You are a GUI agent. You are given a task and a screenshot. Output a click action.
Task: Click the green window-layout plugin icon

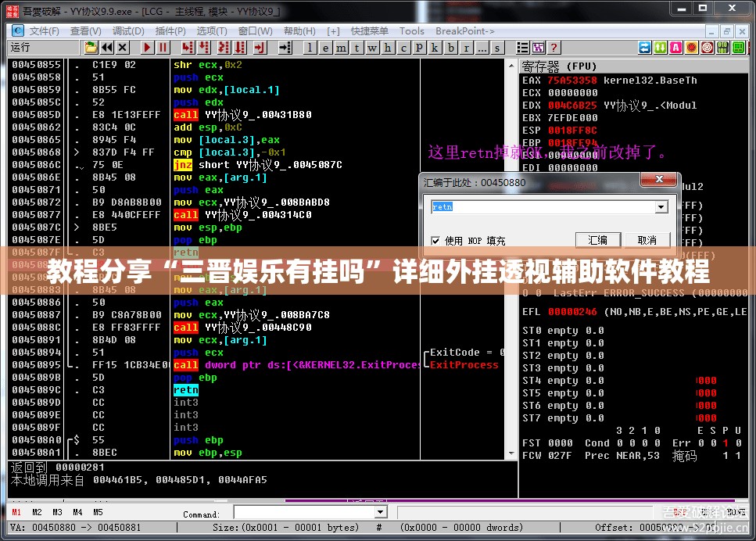pyautogui.click(x=738, y=47)
